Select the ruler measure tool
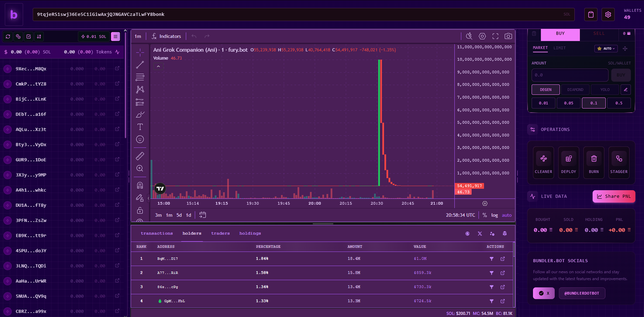644x317 pixels. tap(140, 156)
